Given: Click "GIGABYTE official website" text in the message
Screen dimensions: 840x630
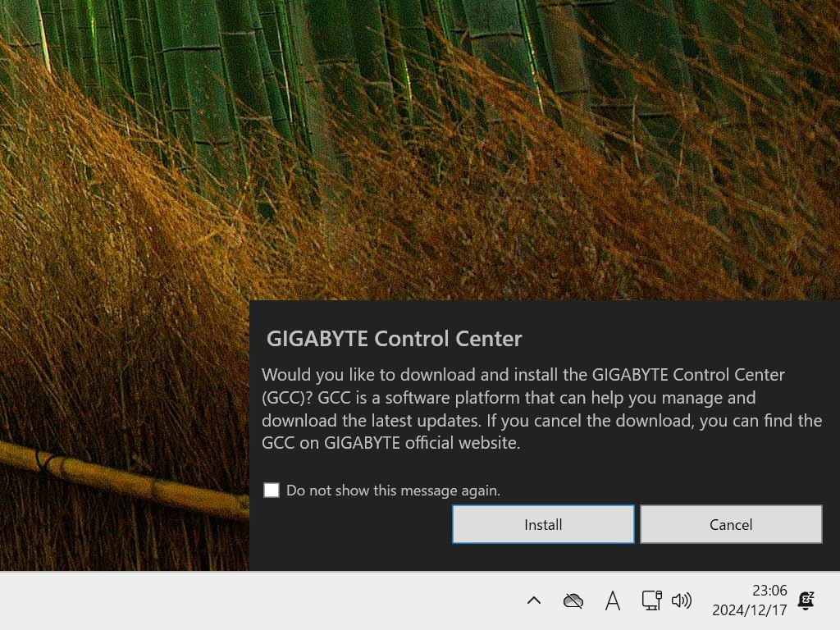Looking at the screenshot, I should pos(422,443).
